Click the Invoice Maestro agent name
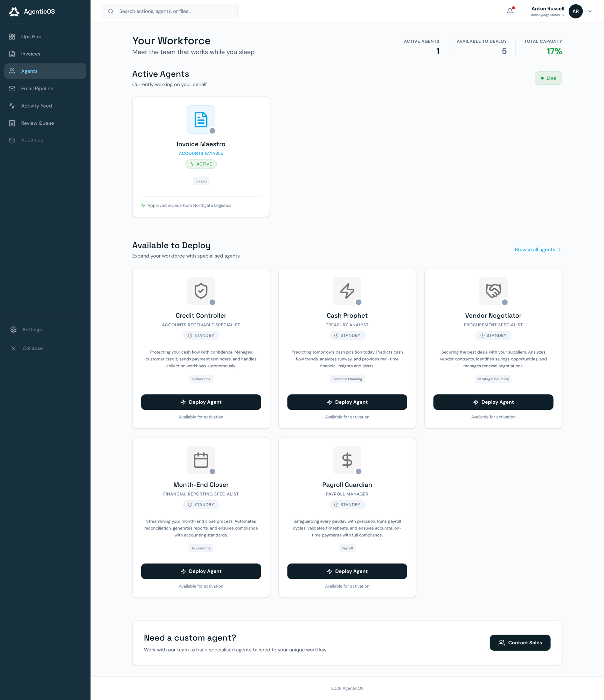Screen dimensions: 604x700 click(201, 144)
